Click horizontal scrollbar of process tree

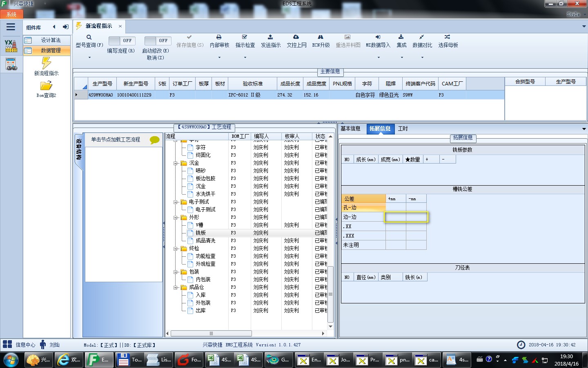click(x=211, y=333)
